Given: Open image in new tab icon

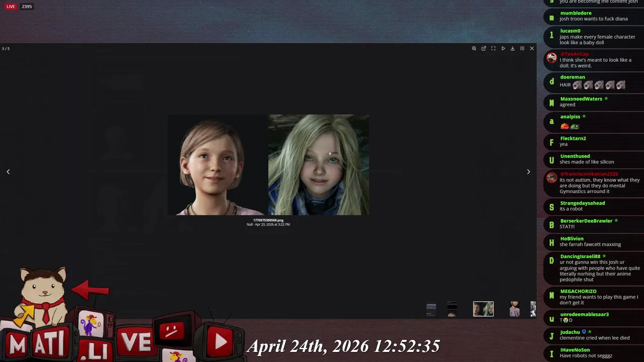Looking at the screenshot, I should coord(484,48).
